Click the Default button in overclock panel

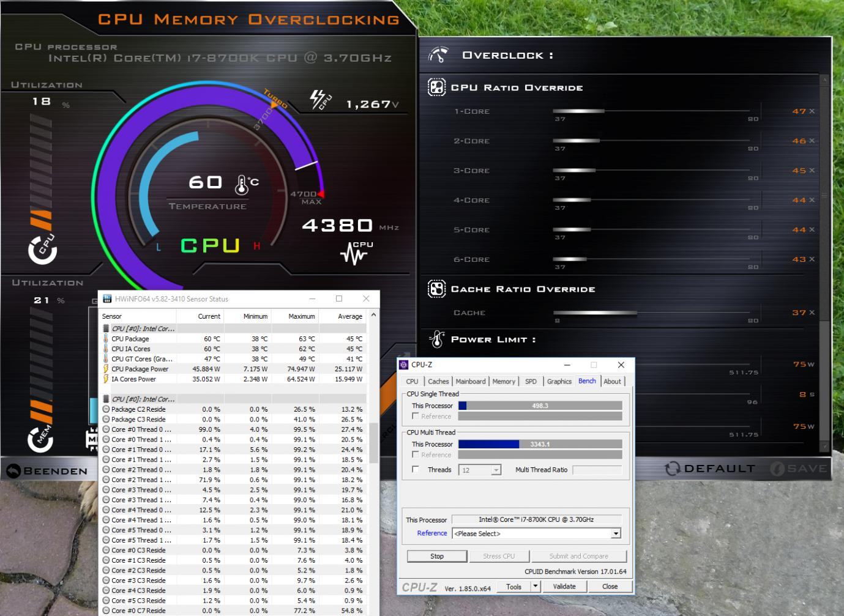tap(711, 469)
